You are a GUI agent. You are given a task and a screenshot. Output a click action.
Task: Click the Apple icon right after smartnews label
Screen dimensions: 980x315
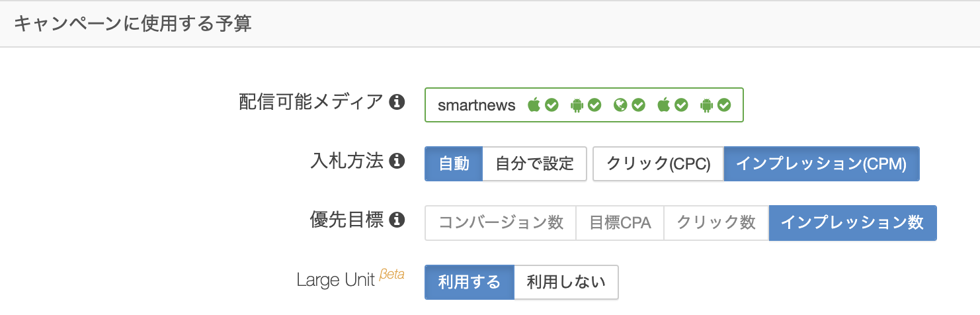pos(534,105)
